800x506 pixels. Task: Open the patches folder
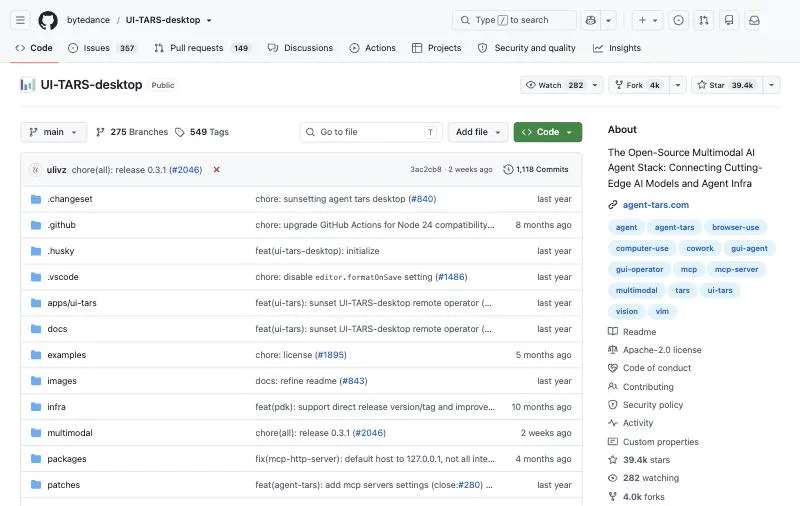[64, 485]
